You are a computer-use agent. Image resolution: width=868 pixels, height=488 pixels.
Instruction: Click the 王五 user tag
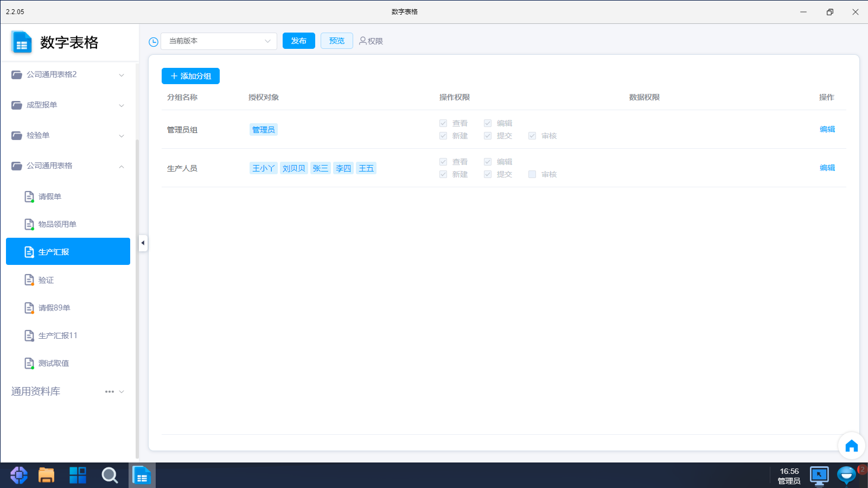tap(366, 168)
